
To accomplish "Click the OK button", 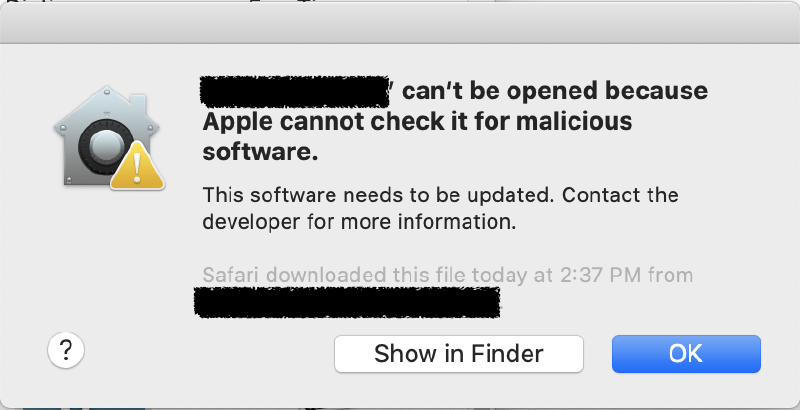I will [x=686, y=353].
